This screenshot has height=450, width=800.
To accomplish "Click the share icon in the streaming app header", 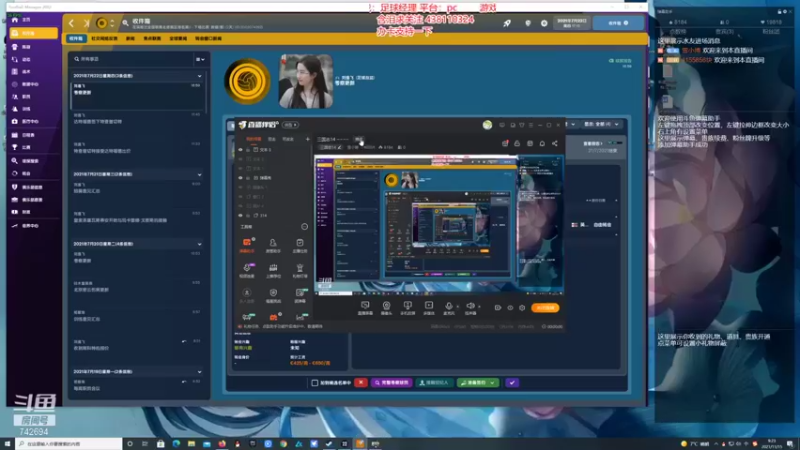I will 555,143.
